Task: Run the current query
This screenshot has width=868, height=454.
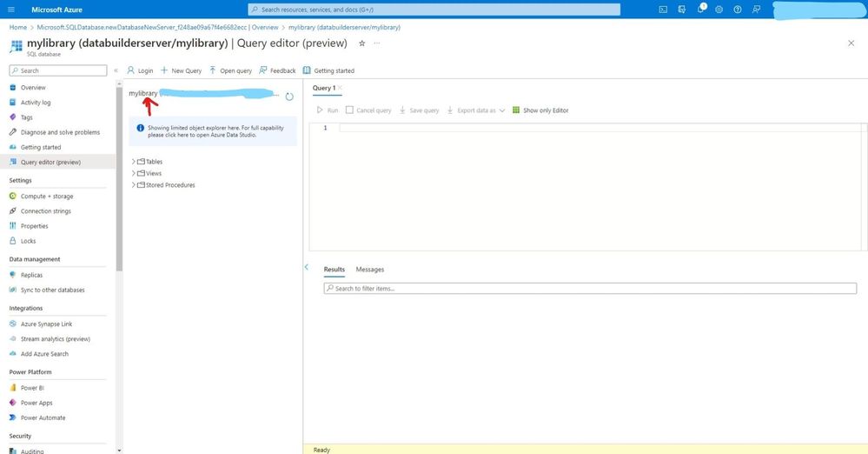Action: click(x=328, y=110)
